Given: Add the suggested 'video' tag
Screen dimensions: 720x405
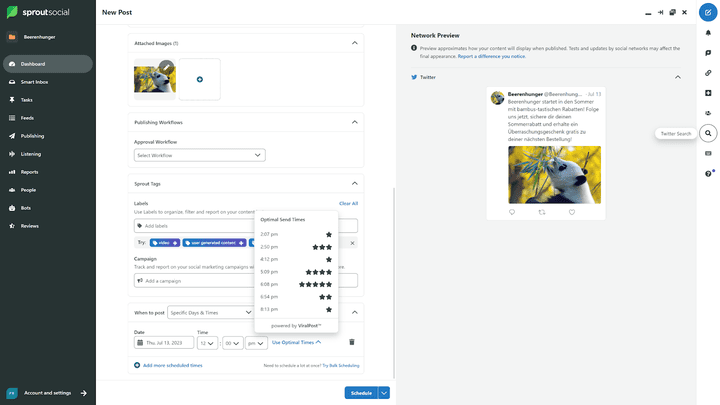Looking at the screenshot, I should pyautogui.click(x=165, y=243).
